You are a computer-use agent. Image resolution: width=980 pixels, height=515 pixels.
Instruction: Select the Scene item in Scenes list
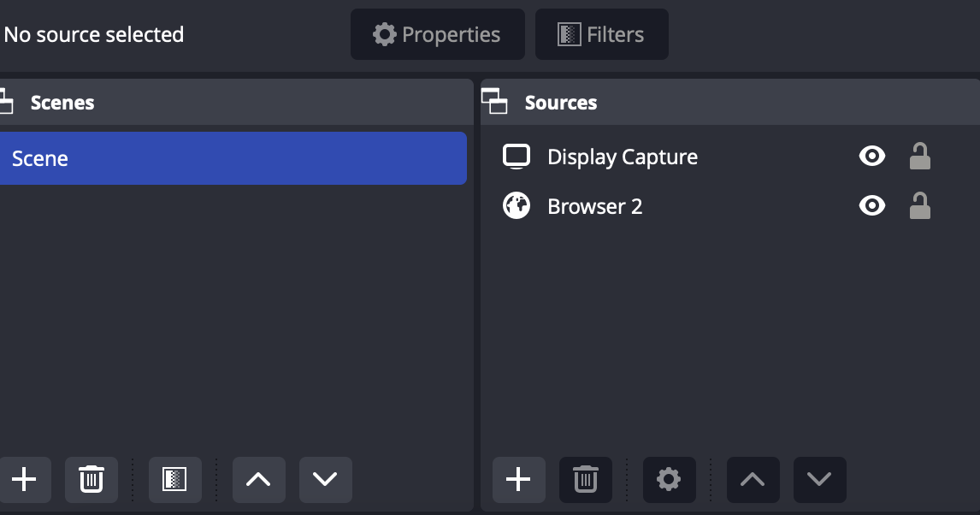pyautogui.click(x=231, y=158)
